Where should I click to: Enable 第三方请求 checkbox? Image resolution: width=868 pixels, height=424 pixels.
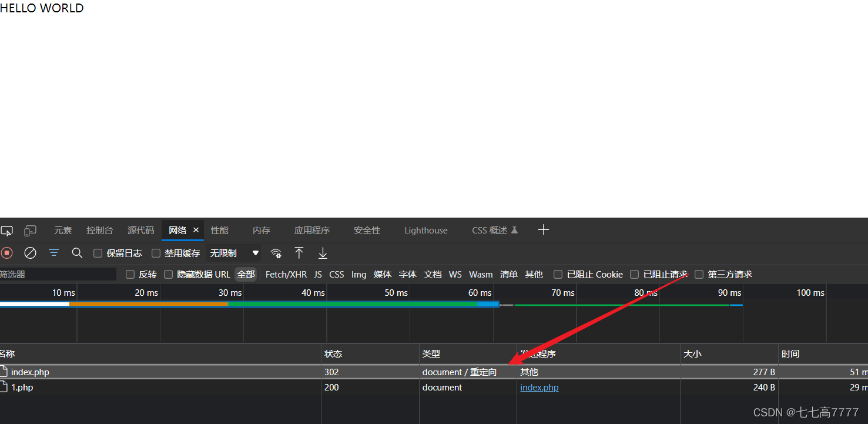699,274
